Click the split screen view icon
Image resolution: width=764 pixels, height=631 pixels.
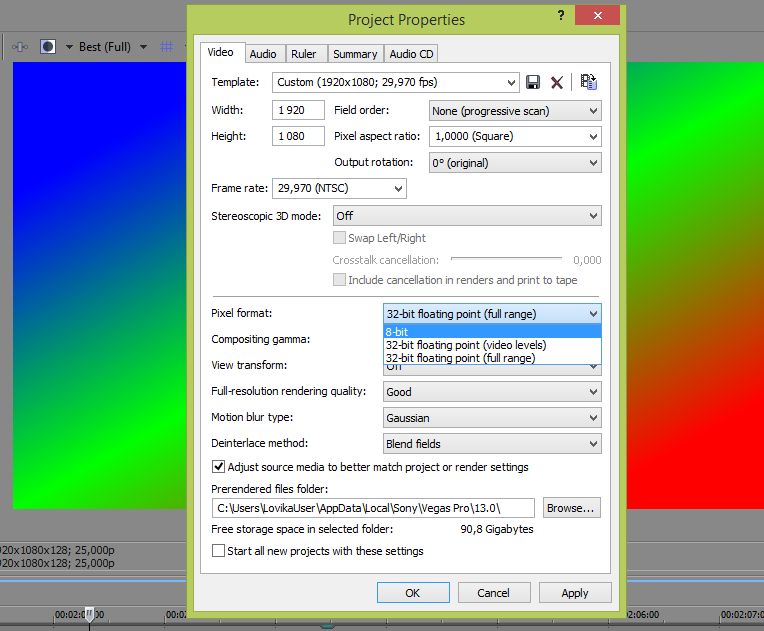(47, 47)
